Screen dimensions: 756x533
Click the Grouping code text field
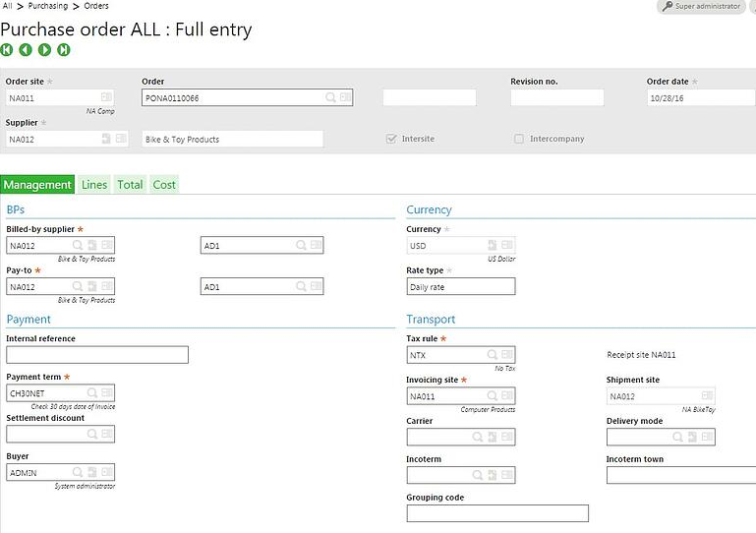click(496, 513)
